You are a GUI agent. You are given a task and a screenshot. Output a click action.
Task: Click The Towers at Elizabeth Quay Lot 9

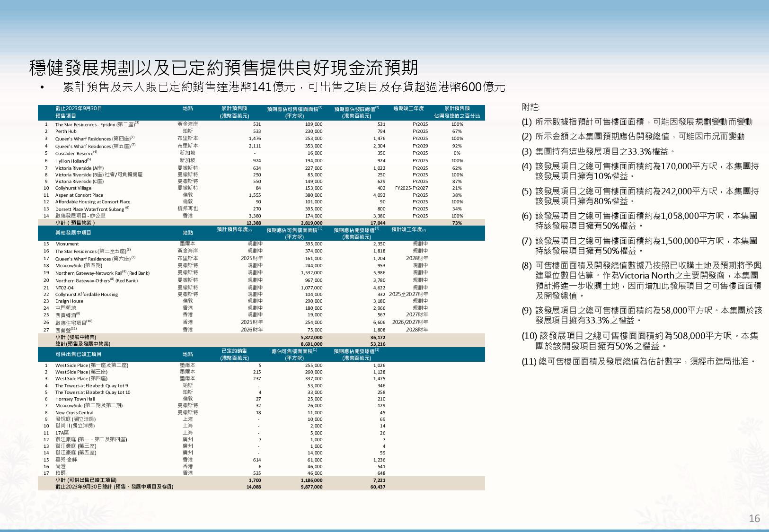click(91, 385)
